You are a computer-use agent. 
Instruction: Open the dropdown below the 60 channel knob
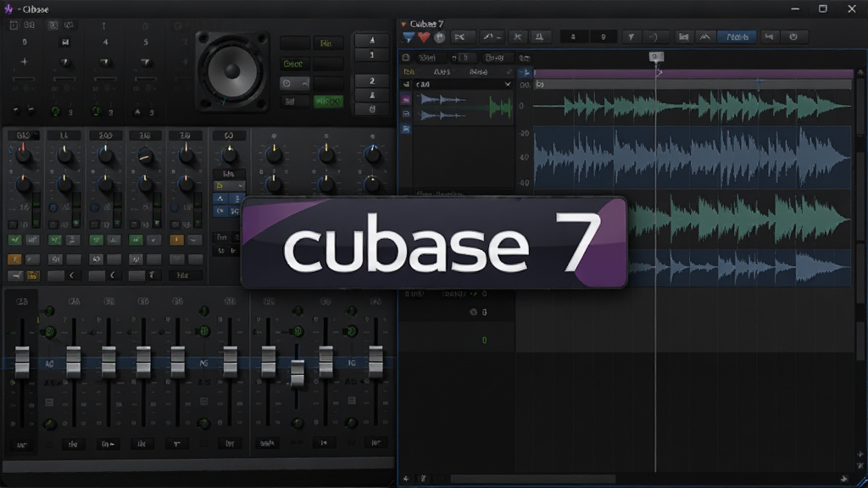[229, 186]
